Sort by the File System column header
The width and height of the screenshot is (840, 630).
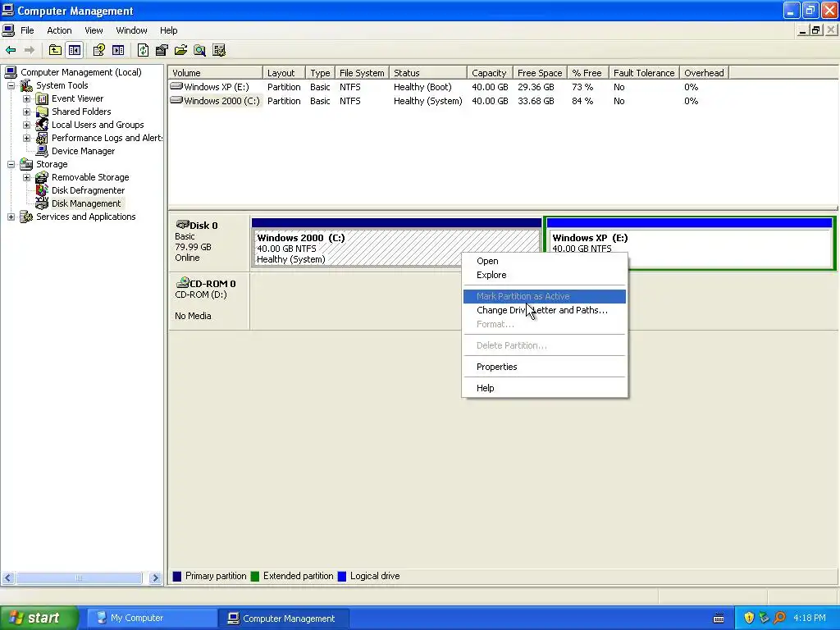coord(362,73)
